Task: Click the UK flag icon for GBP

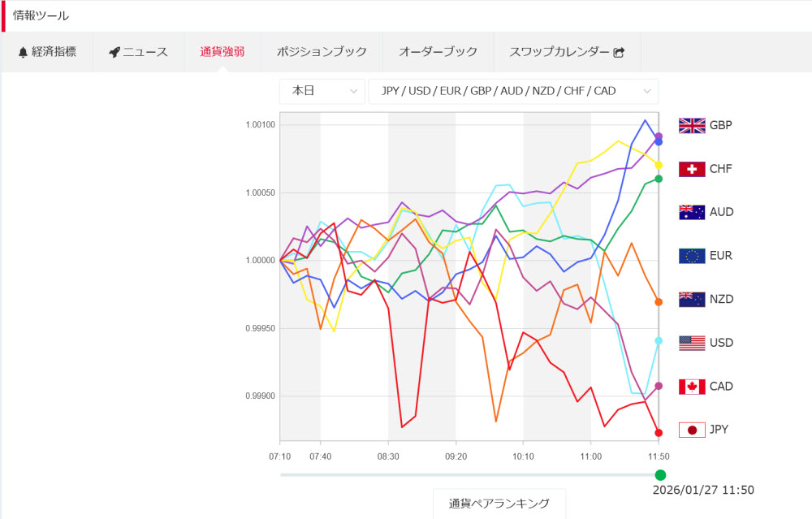Action: pos(692,126)
